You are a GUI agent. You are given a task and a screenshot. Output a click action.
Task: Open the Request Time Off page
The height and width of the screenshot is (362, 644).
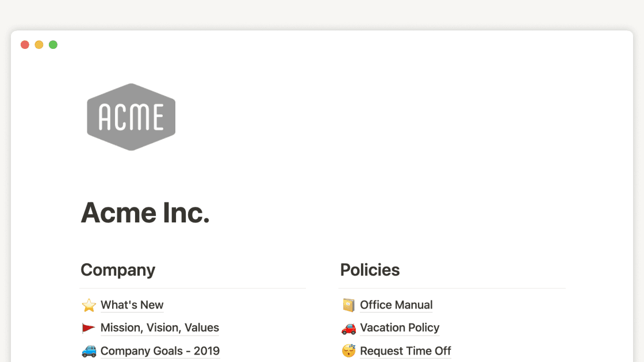tap(405, 351)
